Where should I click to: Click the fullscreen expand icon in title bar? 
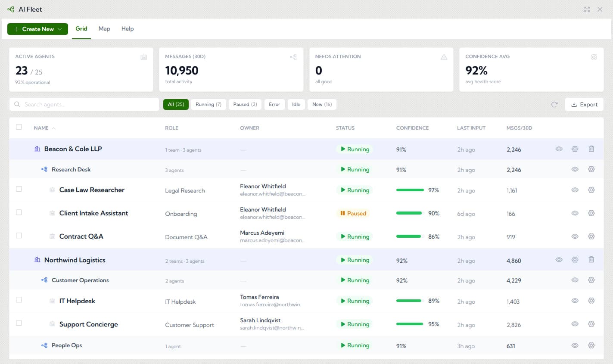coord(587,9)
